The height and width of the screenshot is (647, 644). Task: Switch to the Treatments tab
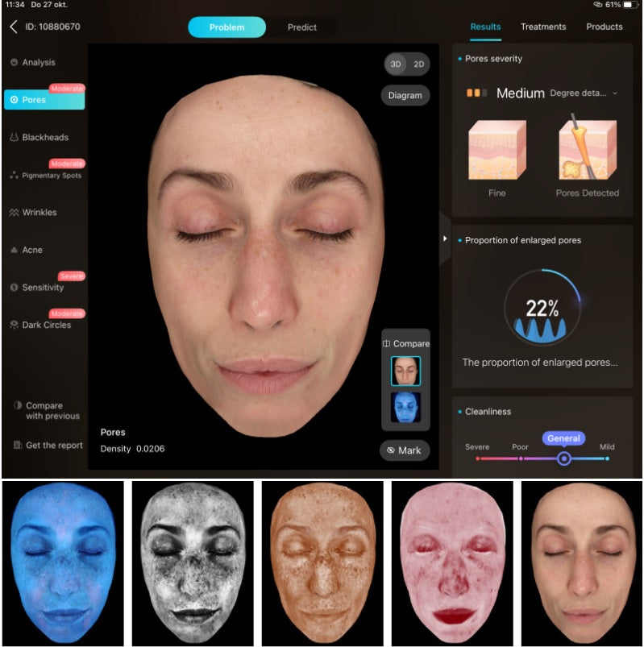(543, 27)
